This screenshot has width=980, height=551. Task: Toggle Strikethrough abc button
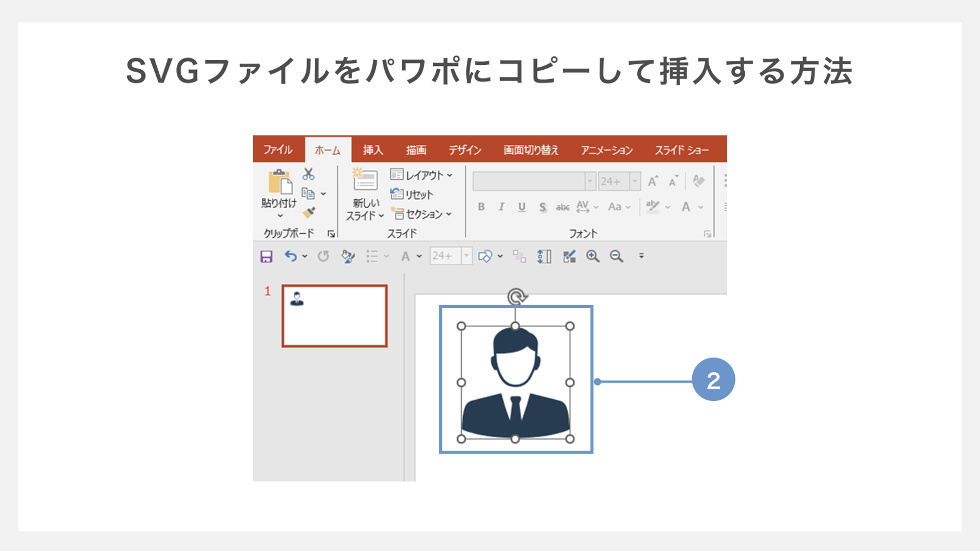(562, 207)
